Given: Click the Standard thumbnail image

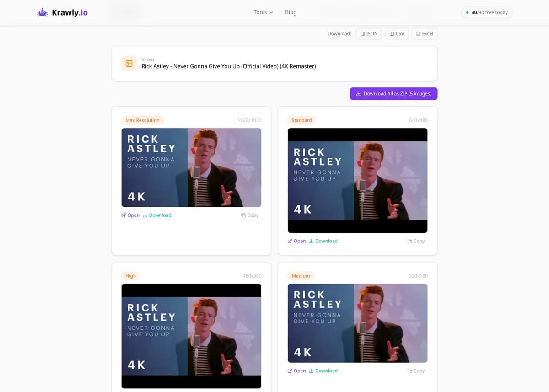Looking at the screenshot, I should tap(357, 180).
